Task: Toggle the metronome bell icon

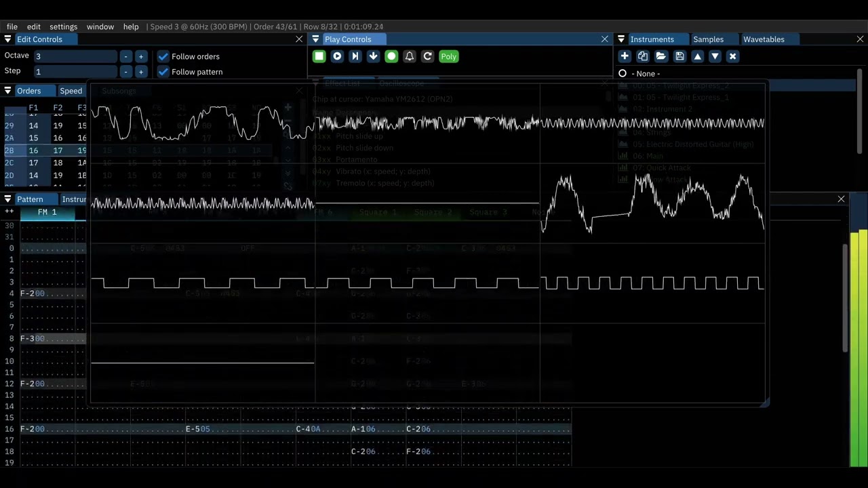Action: point(410,56)
